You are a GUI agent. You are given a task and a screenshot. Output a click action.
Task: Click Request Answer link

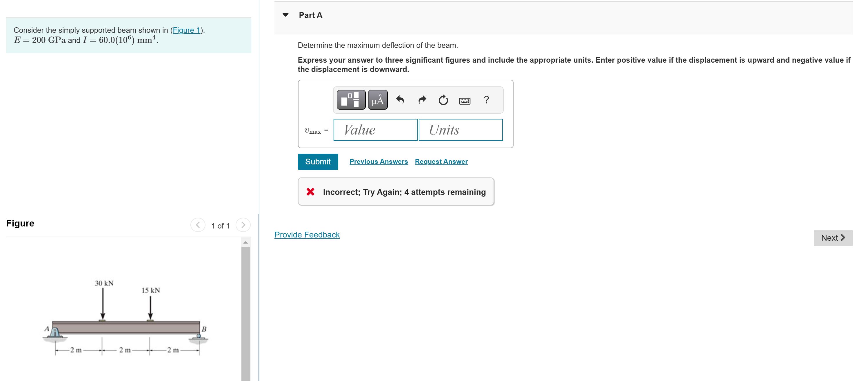point(441,162)
